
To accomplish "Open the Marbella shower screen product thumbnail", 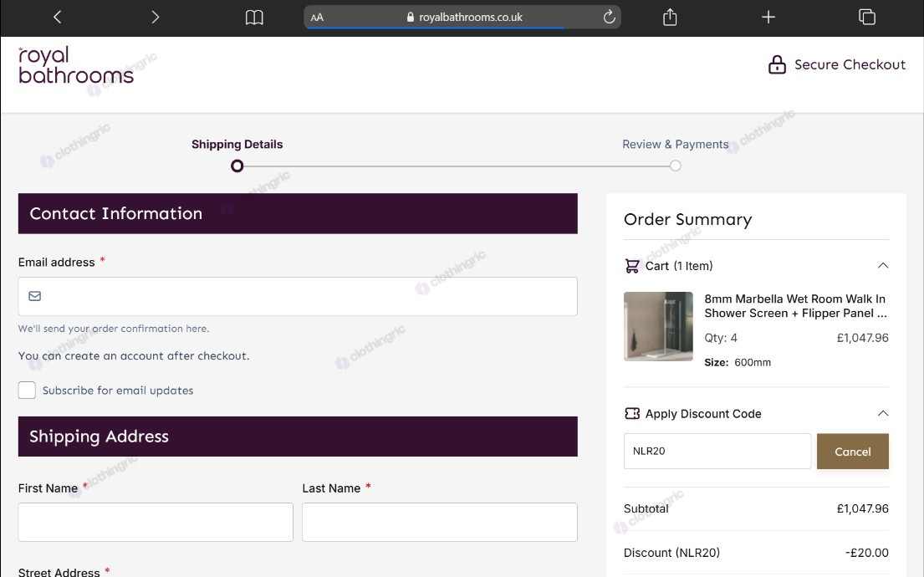I will 658,326.
